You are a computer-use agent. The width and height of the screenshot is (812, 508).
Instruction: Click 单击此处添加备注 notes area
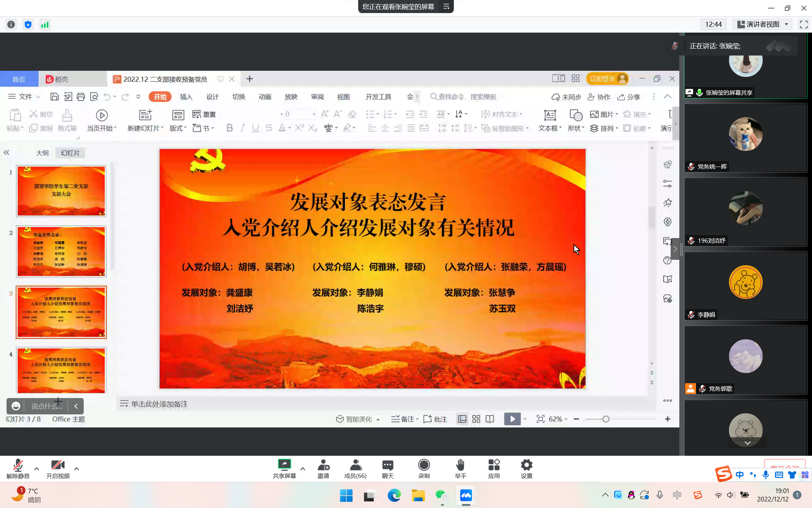pos(159,404)
